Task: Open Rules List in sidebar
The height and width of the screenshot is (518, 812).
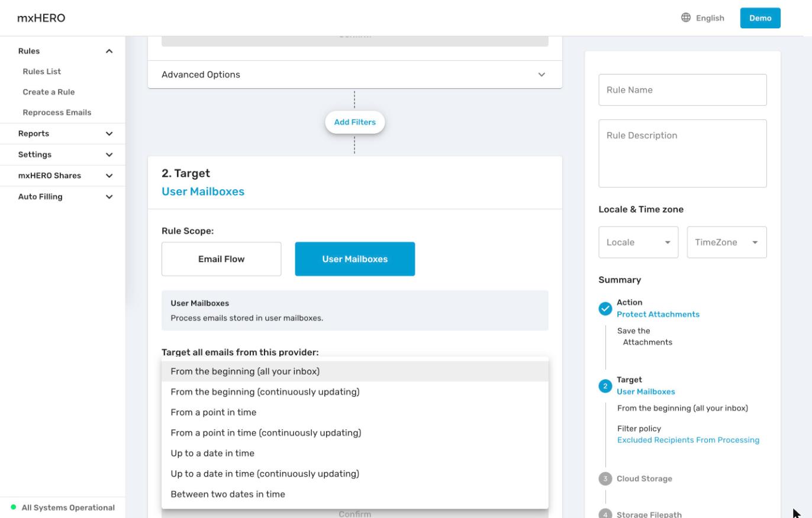Action: (41, 72)
